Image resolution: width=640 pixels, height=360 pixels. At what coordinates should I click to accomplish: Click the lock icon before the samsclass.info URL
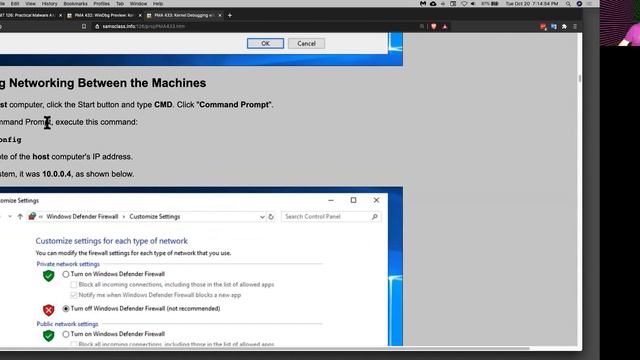pyautogui.click(x=97, y=26)
